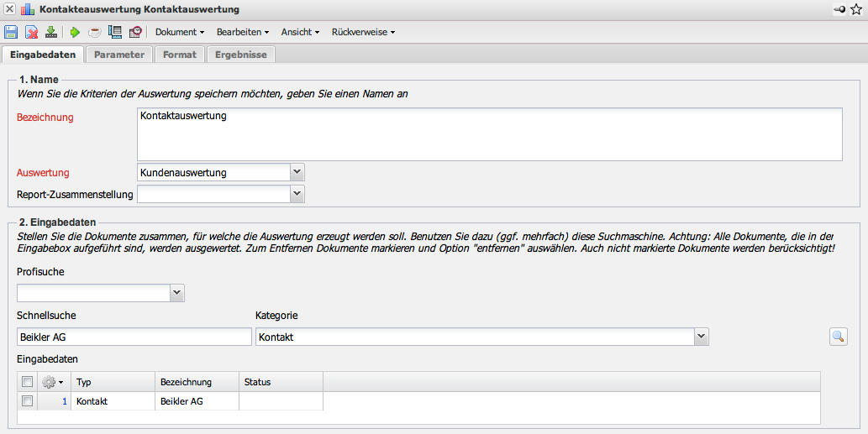Open the gear actions dropdown in table header

click(53, 382)
